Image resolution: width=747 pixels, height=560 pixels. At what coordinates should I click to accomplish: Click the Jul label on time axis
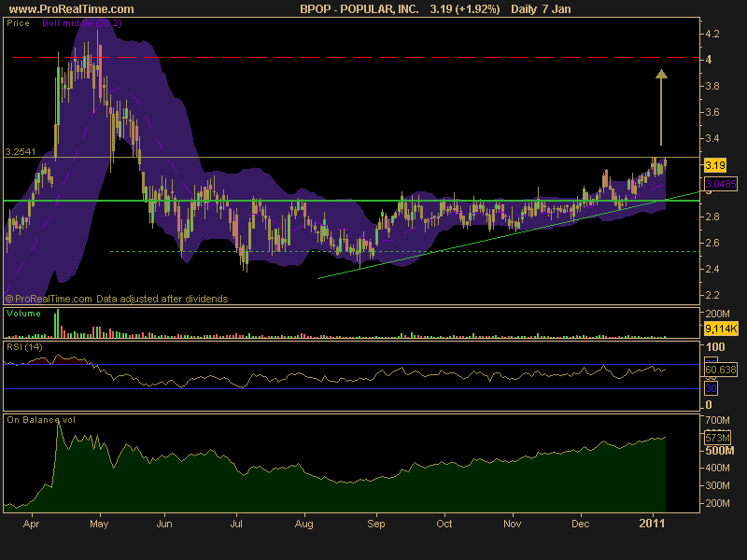click(236, 524)
